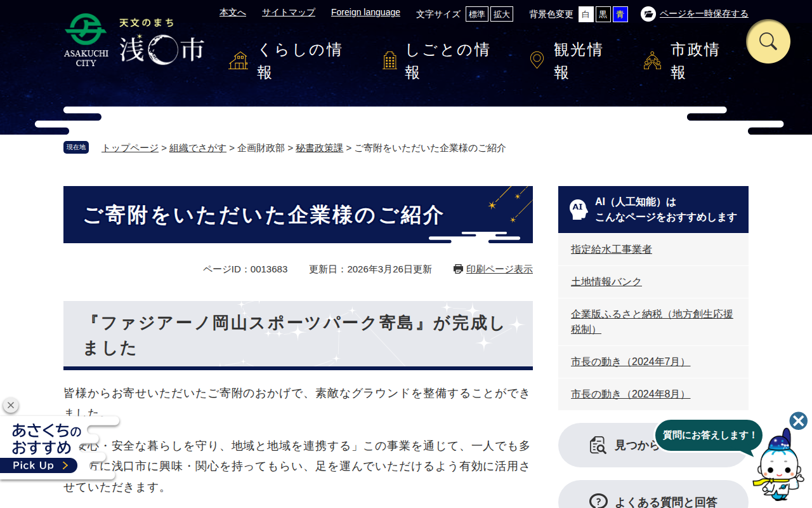812x508 pixels.
Task: Click the city hall icon for 市政情報
Action: point(652,61)
